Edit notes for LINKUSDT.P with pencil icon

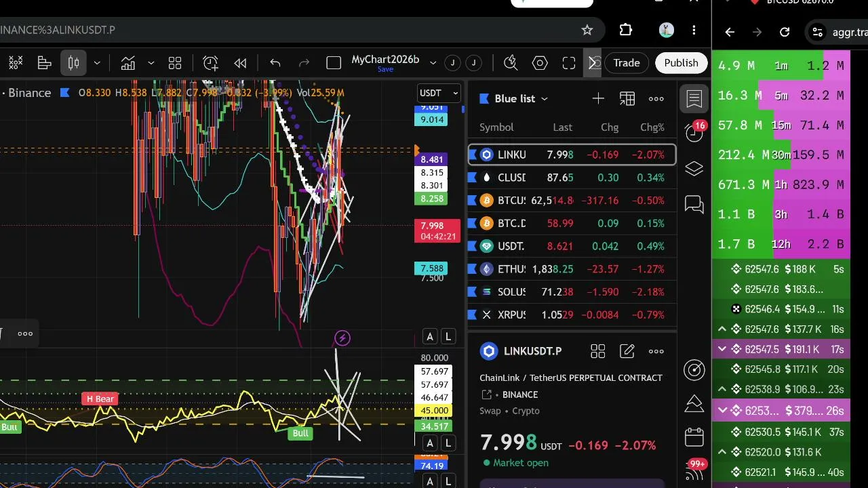coord(627,351)
